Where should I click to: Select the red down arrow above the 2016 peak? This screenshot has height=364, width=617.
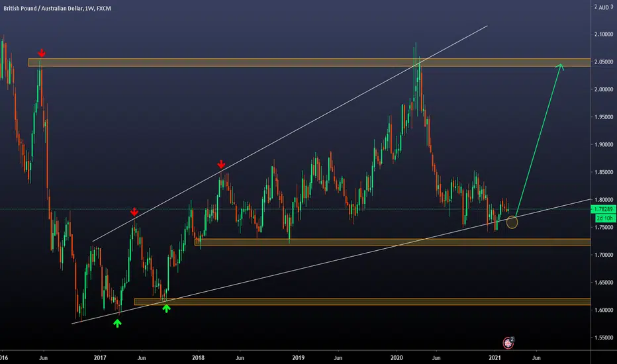coord(41,53)
